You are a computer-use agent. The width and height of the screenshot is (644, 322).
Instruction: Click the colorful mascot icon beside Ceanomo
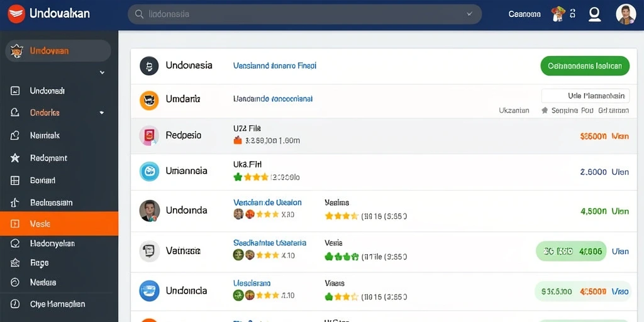[x=558, y=14]
